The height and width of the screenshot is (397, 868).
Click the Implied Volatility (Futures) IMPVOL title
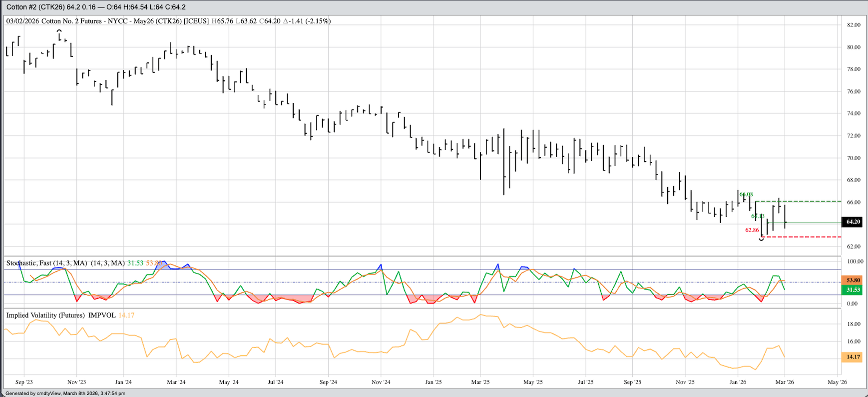[x=60, y=315]
